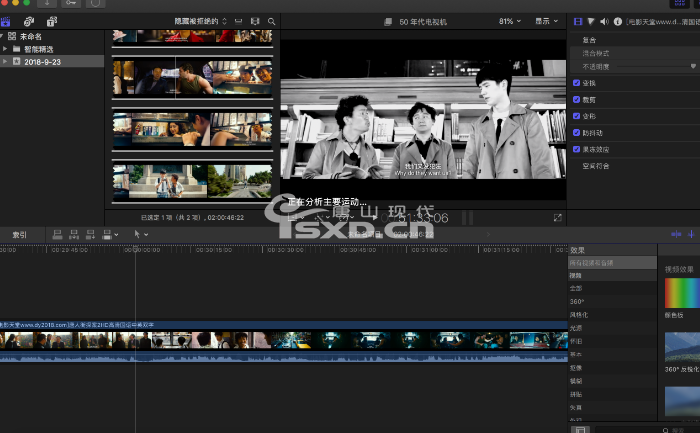Select the 2018-9-23 event in sidebar
Image resolution: width=700 pixels, height=433 pixels.
tap(52, 62)
